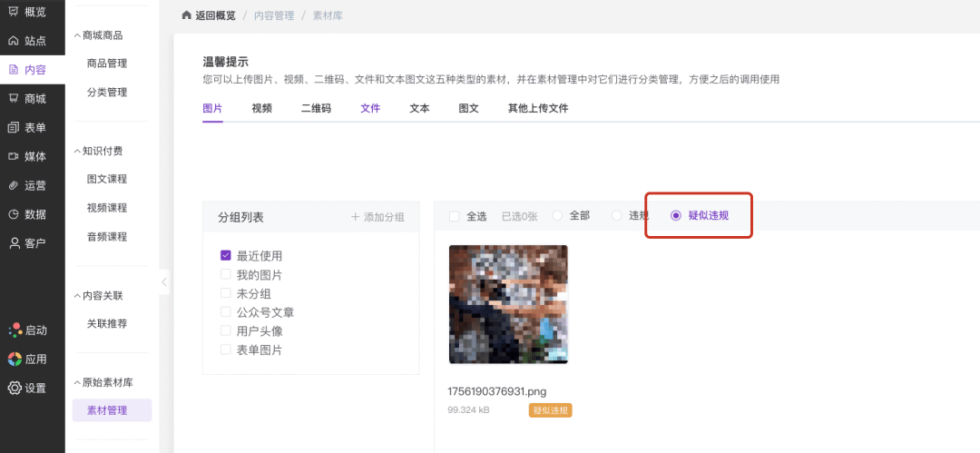Image resolution: width=980 pixels, height=453 pixels.
Task: Check the 公众号文章 group checkbox
Action: click(226, 311)
